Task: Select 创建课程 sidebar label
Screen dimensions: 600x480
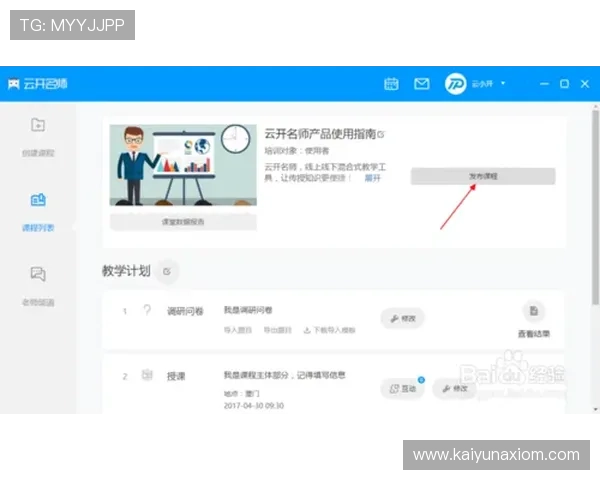Action: [38, 153]
